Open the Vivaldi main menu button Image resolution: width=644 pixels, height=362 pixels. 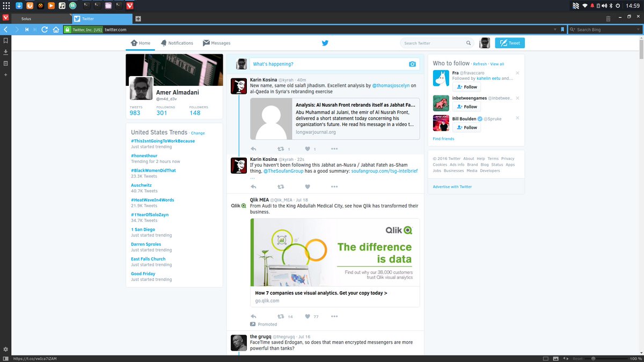(5, 18)
